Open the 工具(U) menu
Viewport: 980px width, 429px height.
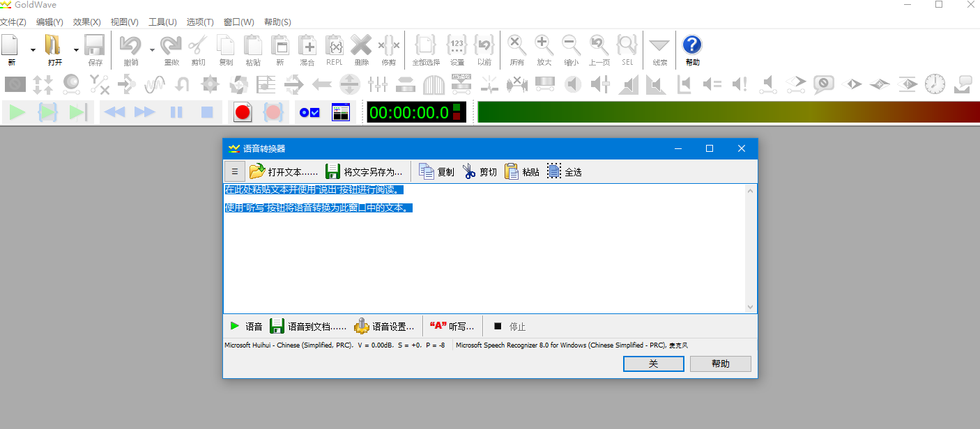162,22
